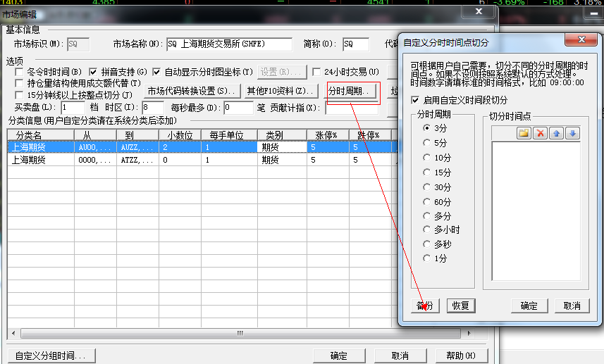The image size is (604, 364).
Task: Click the 自定义分组时间 button
Action: pos(51,356)
